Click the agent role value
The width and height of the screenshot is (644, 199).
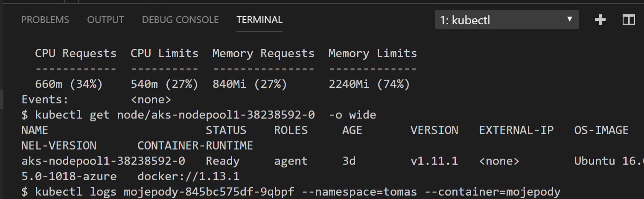(291, 162)
